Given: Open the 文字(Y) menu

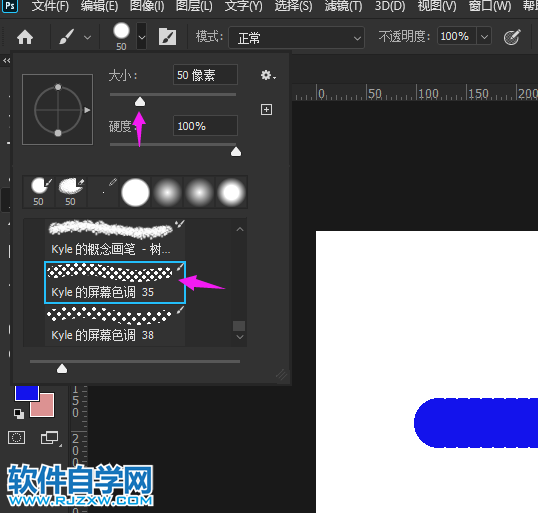Looking at the screenshot, I should coord(244,6).
